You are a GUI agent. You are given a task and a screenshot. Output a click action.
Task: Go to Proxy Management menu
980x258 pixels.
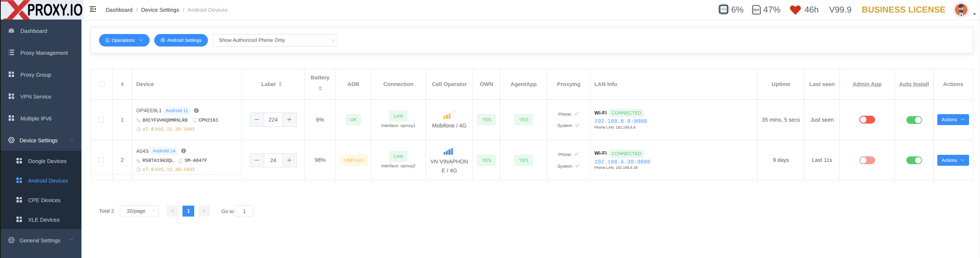(44, 53)
